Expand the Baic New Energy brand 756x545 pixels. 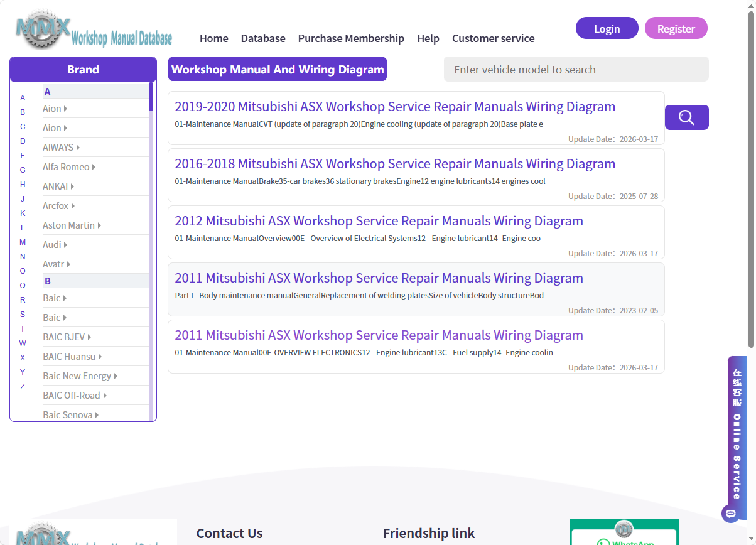[x=80, y=376]
